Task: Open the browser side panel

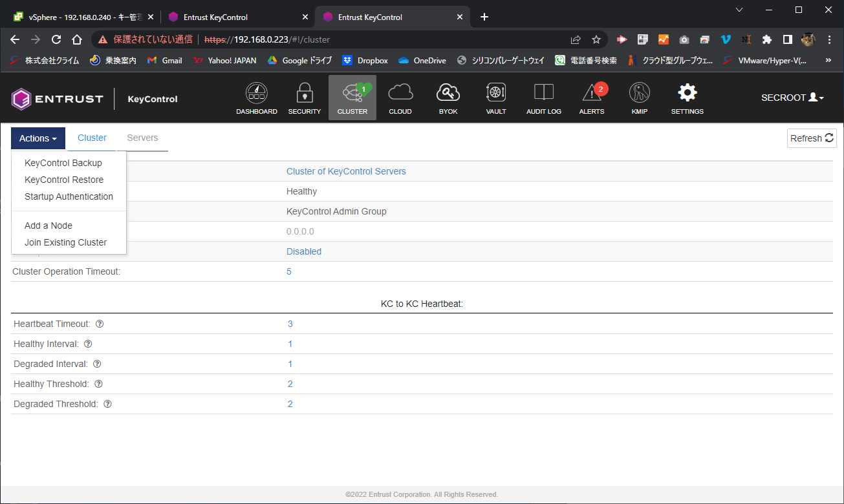Action: [787, 39]
